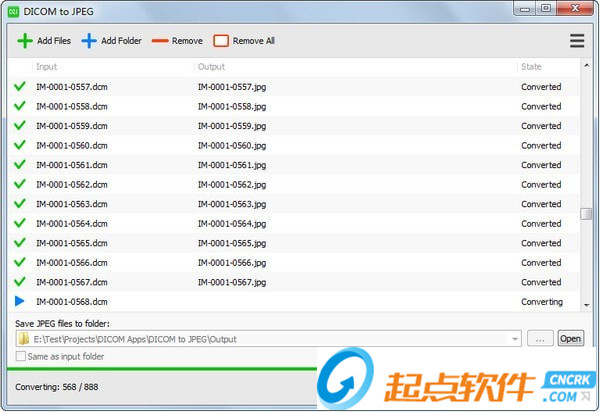Select IM-0001-0557.dcm input name
Screen dimensions: 600x412
(72, 87)
